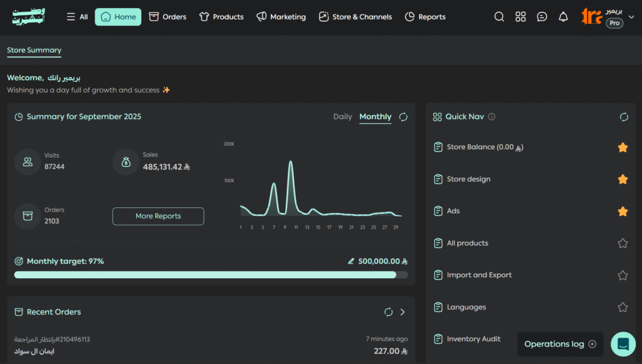Refresh the Quick Nav panel
Screen dimensions: 642x364
(624, 117)
